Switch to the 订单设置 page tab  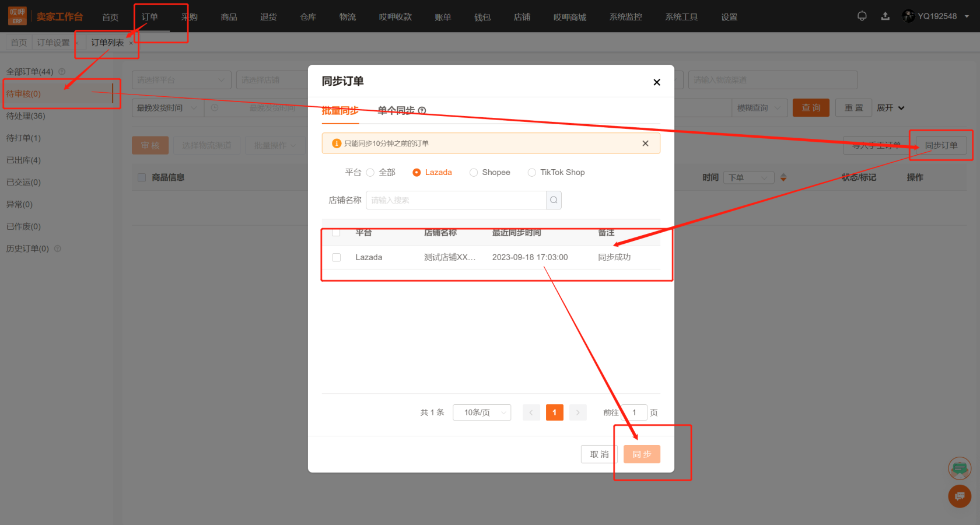point(53,43)
